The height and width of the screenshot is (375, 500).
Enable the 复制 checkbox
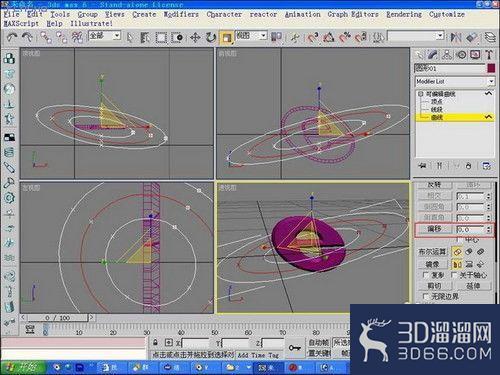pos(425,275)
